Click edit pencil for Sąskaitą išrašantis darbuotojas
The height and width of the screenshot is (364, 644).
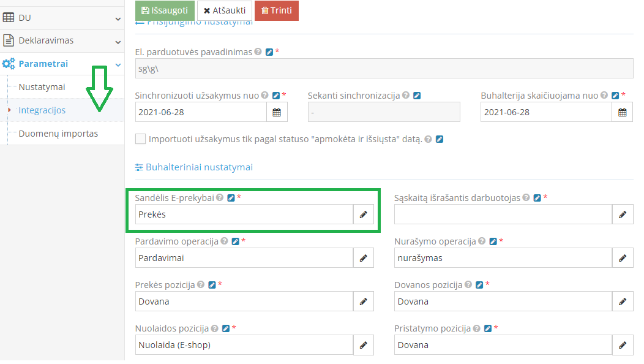coord(623,214)
